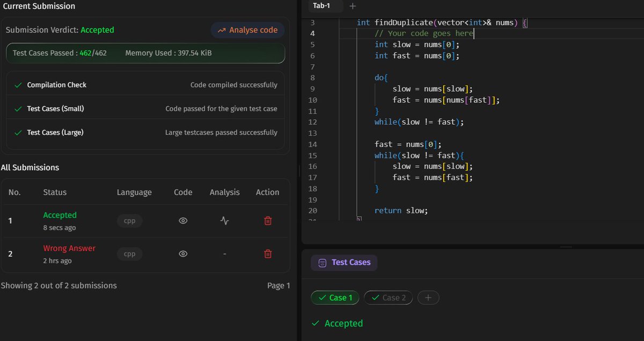Click 'Test Cases Passed : 462/462' text
Screen dimensions: 644x341
[60, 53]
